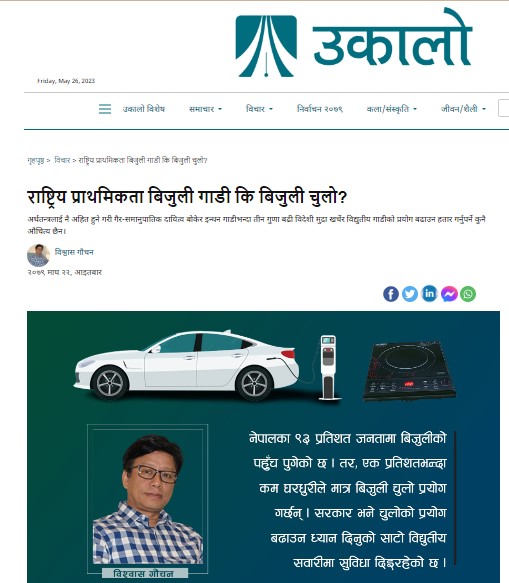Click the article headline text

coord(187,197)
